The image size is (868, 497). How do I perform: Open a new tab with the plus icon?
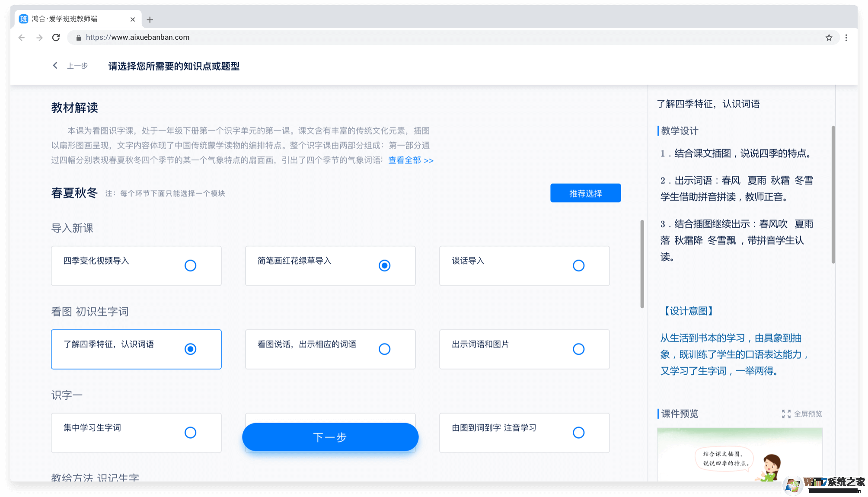tap(150, 19)
